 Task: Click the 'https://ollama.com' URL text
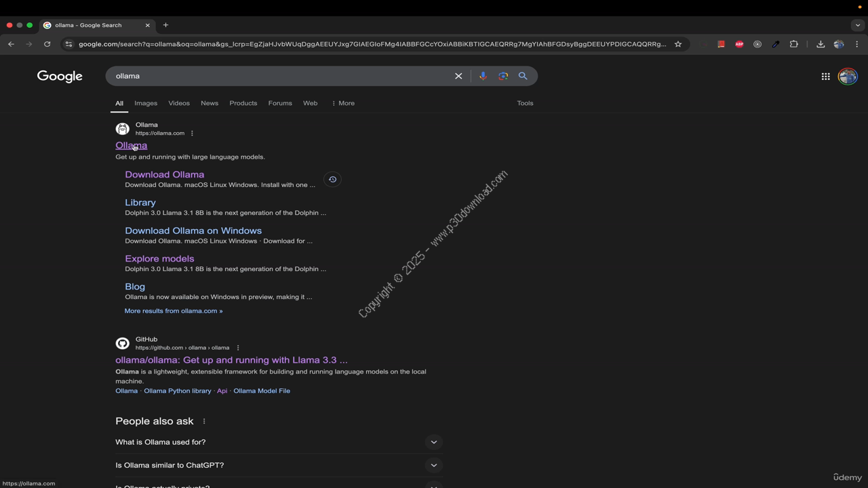coord(160,134)
